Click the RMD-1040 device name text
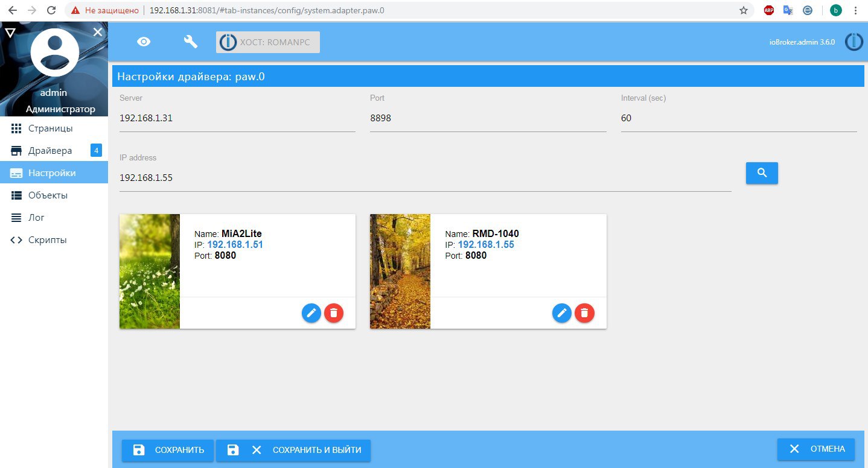The height and width of the screenshot is (468, 868). point(496,234)
